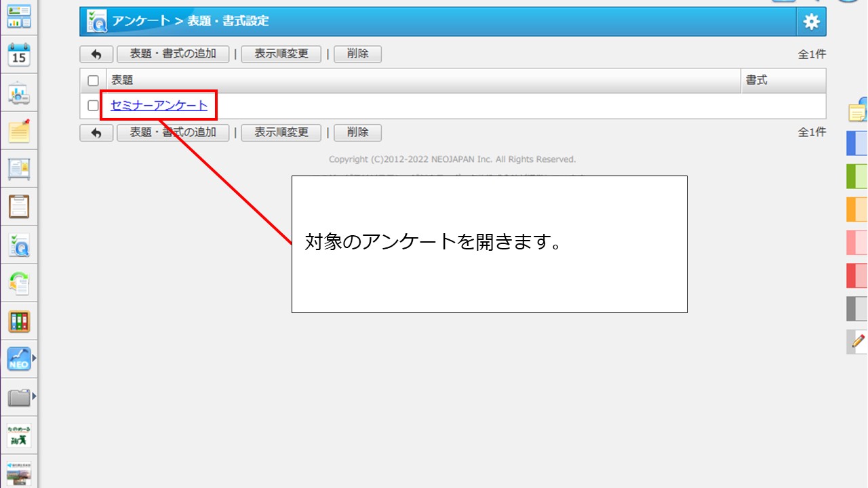Open the セミナーアンケート link
This screenshot has width=868, height=488.
pos(159,106)
